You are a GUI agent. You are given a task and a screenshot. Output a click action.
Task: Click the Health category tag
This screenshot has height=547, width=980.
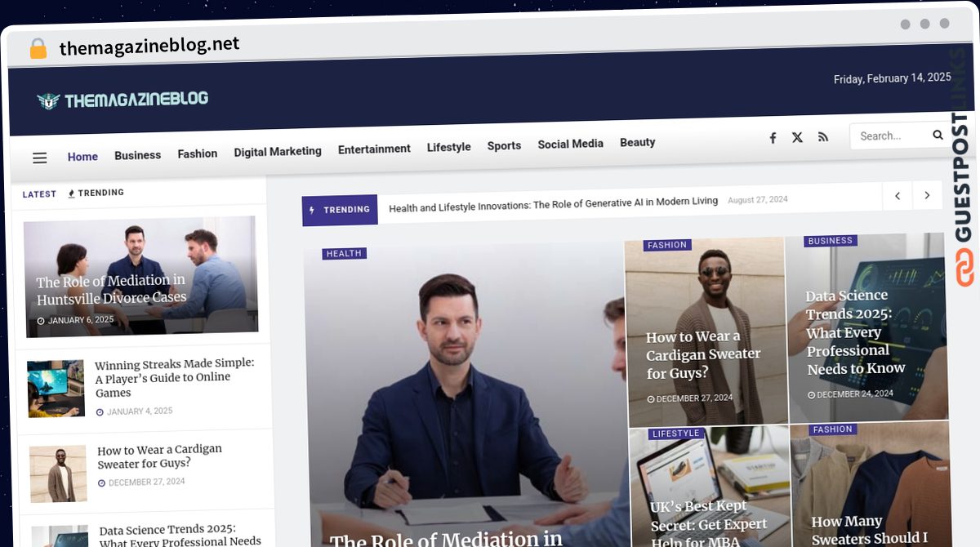344,254
